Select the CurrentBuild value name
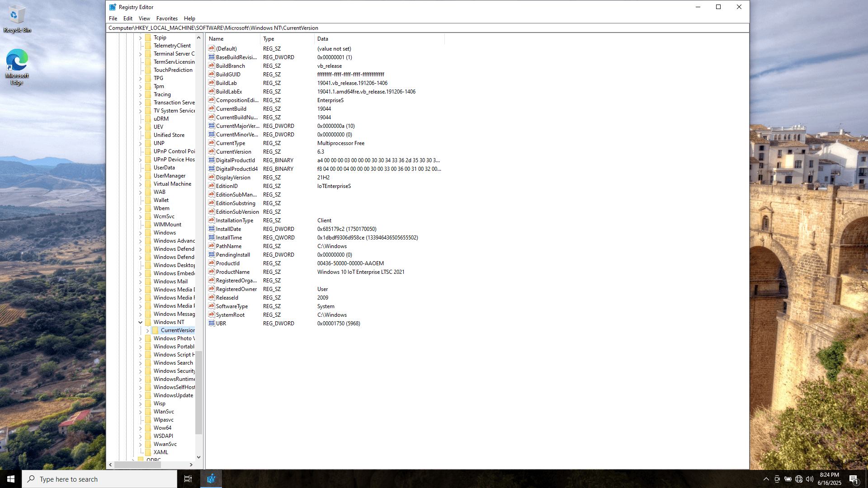Viewport: 868px width, 488px height. [231, 109]
